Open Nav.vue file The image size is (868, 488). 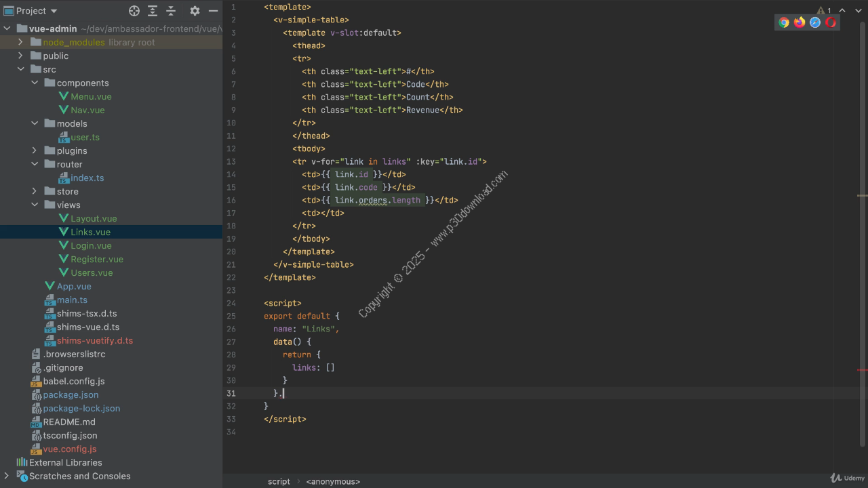click(87, 110)
